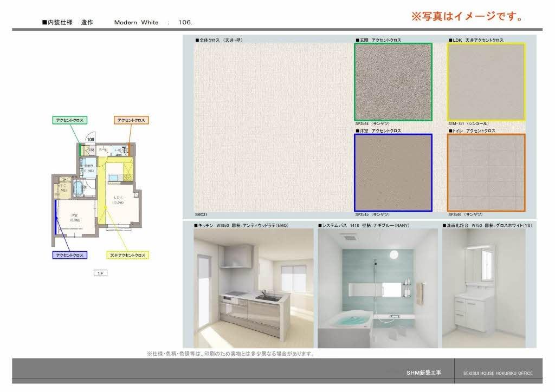The height and width of the screenshot is (392, 555).
Task: Click the green-bordered 玄関 accent cloth swatch
Action: point(393,82)
